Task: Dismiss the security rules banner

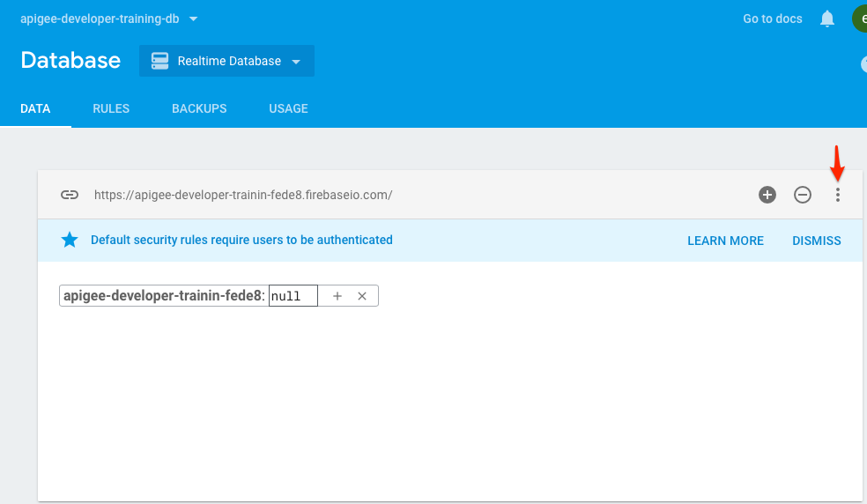Action: pos(816,241)
